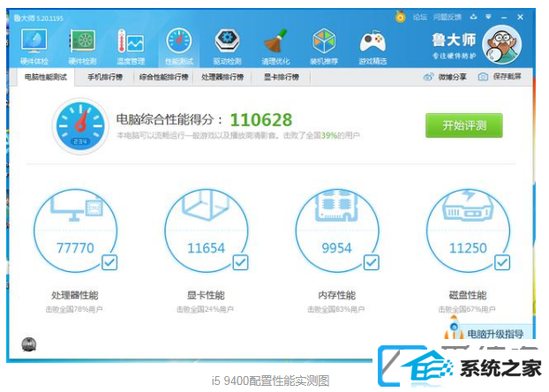Uncheck the 内存性能 test checkbox
Viewport: 549px width, 392px height.
coord(372,262)
